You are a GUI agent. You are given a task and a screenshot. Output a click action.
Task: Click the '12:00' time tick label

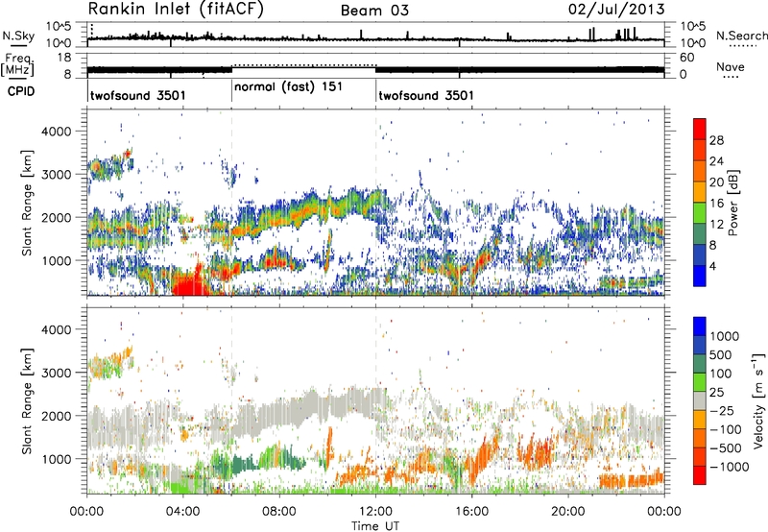[x=375, y=512]
